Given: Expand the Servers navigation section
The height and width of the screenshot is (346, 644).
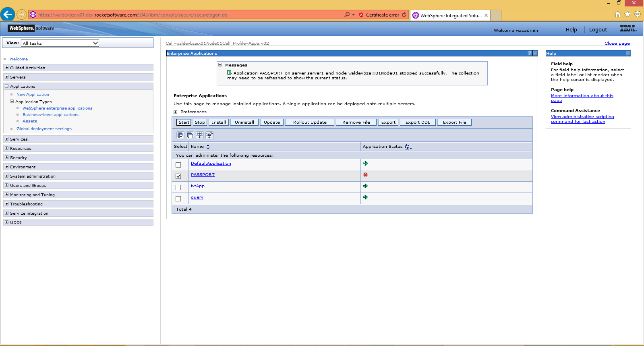Looking at the screenshot, I should pyautogui.click(x=6, y=77).
